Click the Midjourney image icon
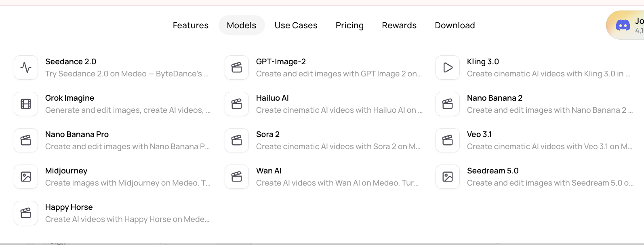This screenshot has width=644, height=245. 26,177
